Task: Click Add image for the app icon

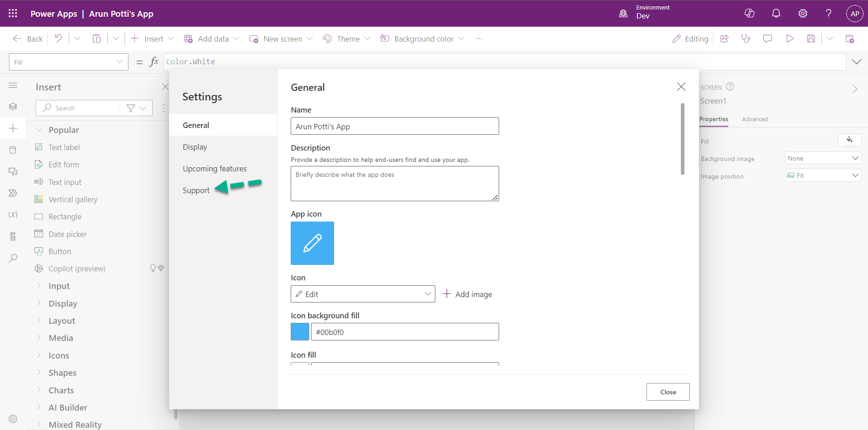Action: [467, 294]
